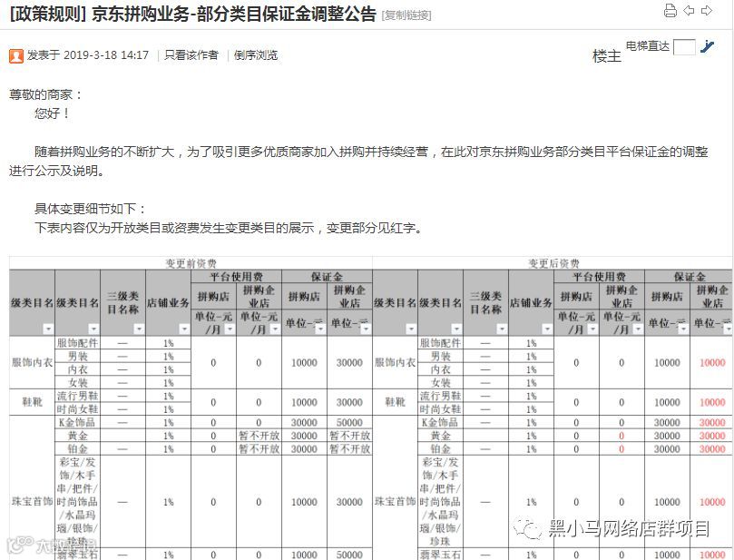Screen dimensions: 734x560
Task: Click red 30000 in K金饰品 row of 变更后资费
Action: [x=712, y=422]
